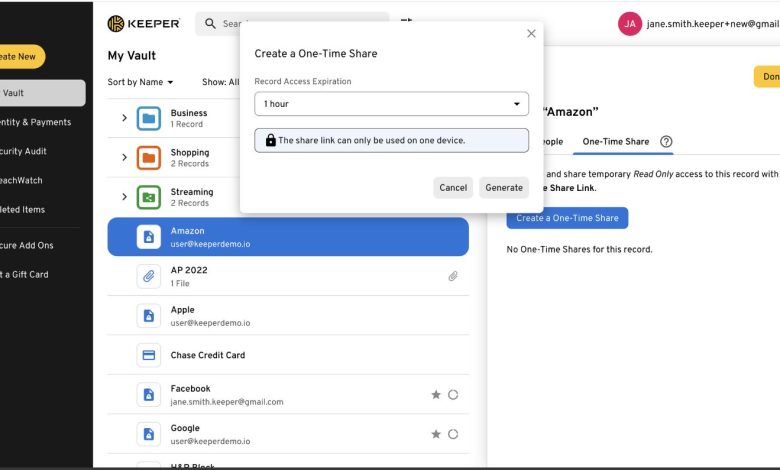
Task: Toggle the favorite star on Facebook
Action: 436,395
